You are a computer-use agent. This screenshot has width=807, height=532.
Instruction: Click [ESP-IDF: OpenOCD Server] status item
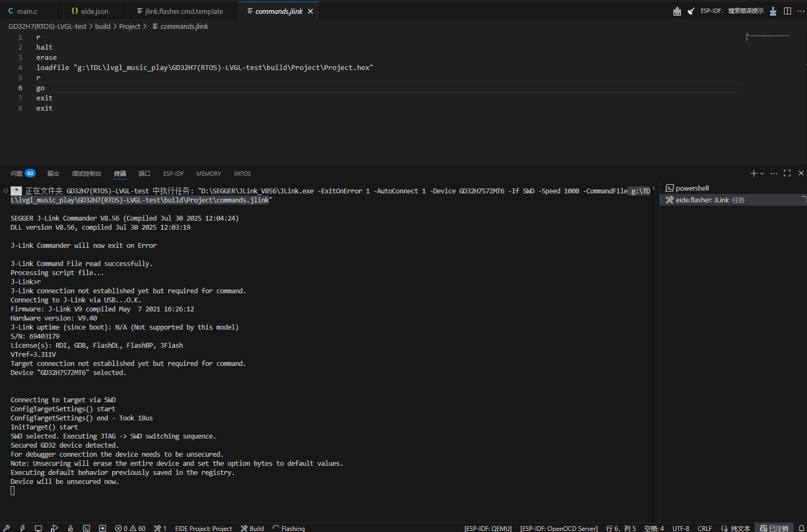(559, 528)
